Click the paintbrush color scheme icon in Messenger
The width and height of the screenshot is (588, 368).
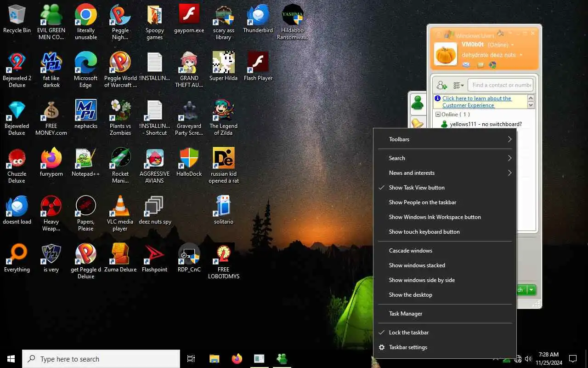501,34
